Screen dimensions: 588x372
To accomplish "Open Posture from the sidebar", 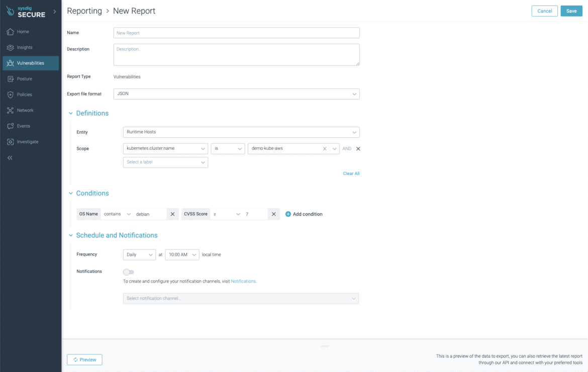I will coord(31,79).
